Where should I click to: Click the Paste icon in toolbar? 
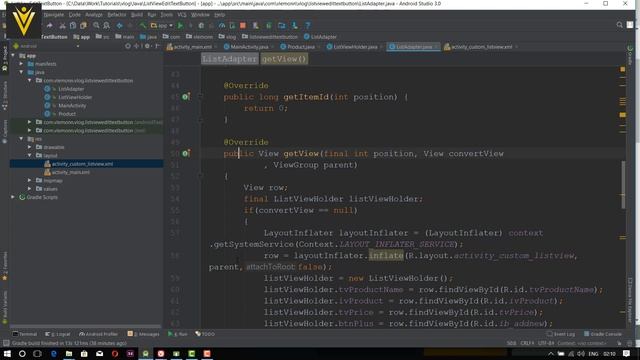tap(83, 25)
